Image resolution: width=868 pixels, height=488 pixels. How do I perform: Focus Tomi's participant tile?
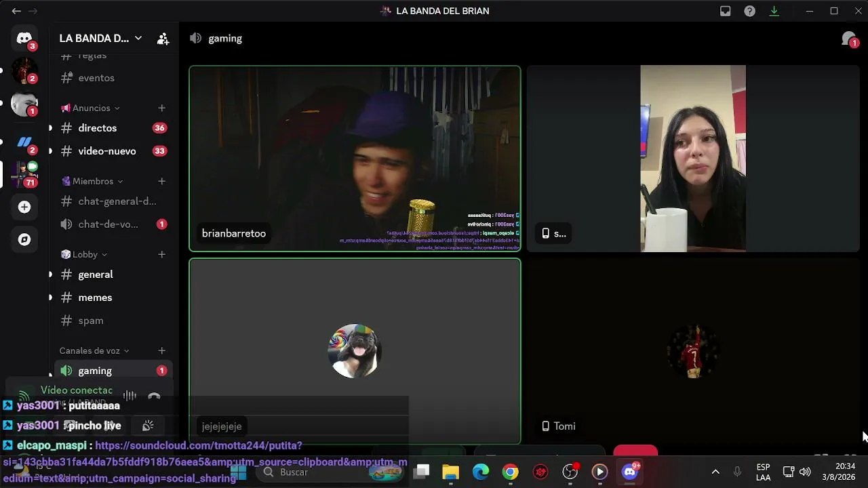tap(693, 351)
